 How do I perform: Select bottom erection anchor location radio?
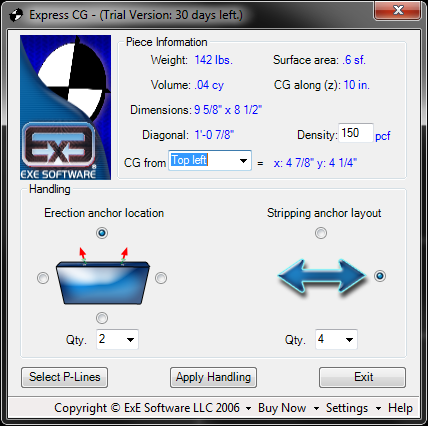pos(102,318)
